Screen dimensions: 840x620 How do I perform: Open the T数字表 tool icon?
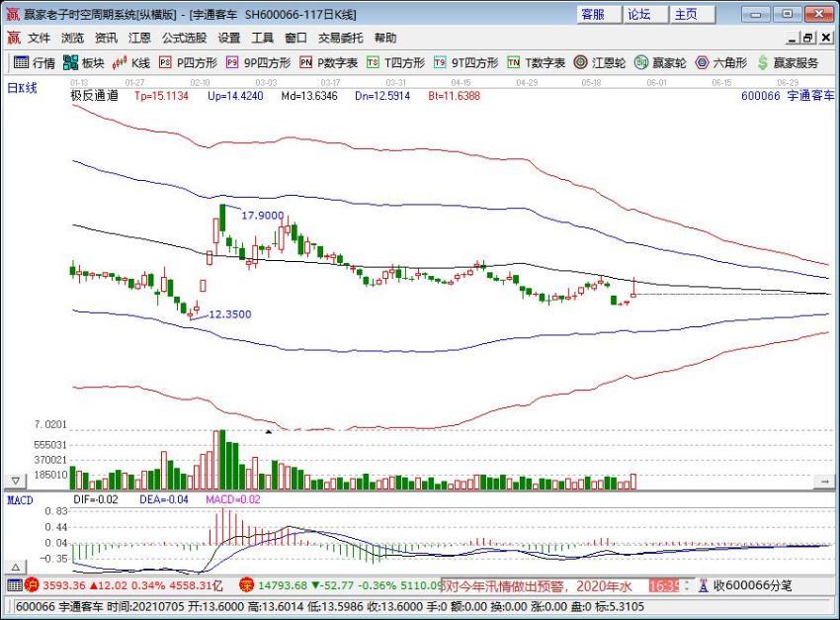(514, 62)
